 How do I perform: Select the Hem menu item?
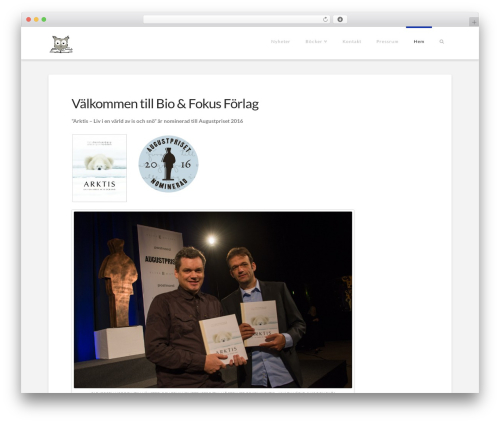[419, 42]
